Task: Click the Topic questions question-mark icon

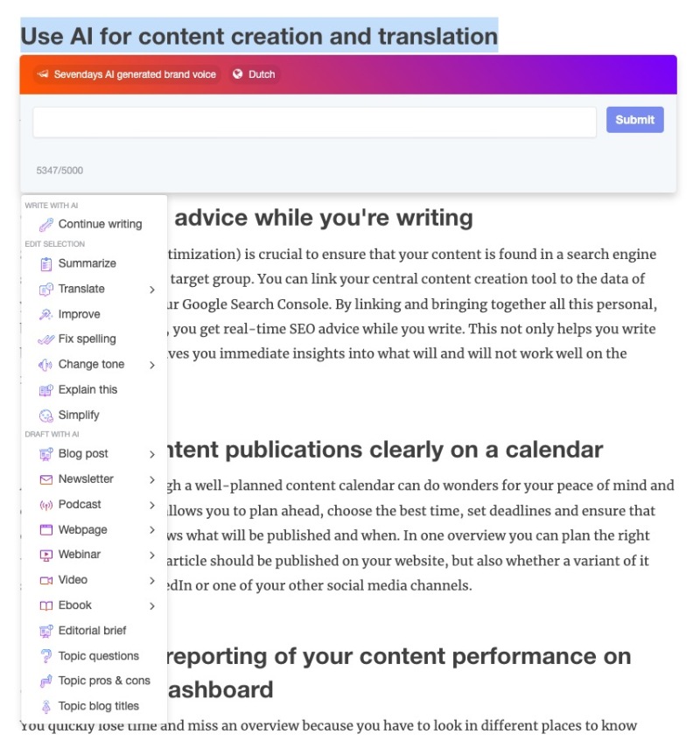Action: tap(46, 656)
